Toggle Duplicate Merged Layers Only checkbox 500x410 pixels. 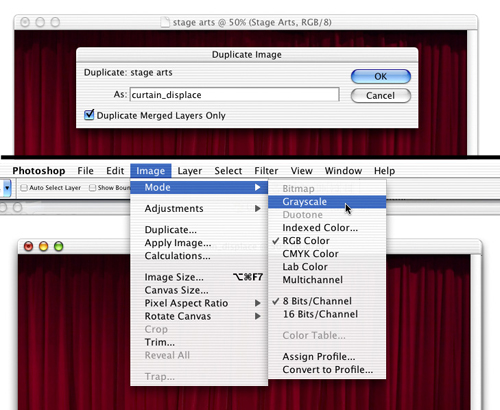click(89, 115)
